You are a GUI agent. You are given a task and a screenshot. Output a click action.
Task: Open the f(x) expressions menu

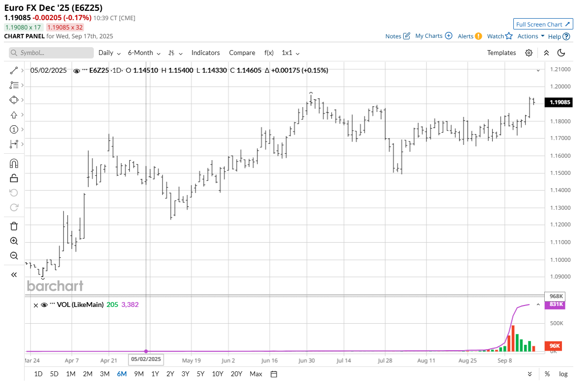269,53
